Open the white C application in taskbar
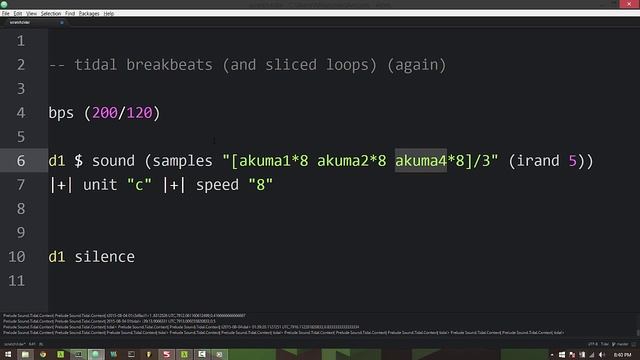 tap(202, 354)
